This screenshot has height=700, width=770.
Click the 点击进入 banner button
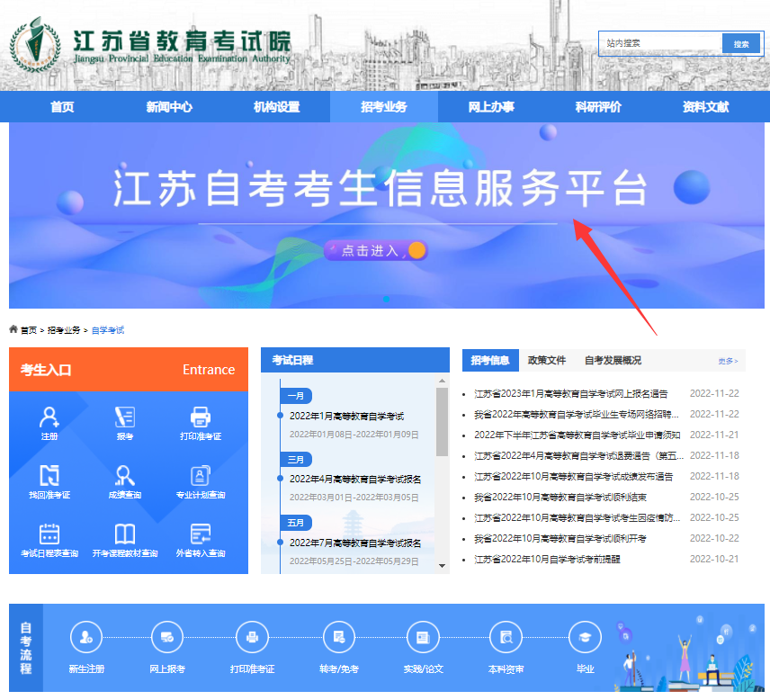pyautogui.click(x=376, y=250)
